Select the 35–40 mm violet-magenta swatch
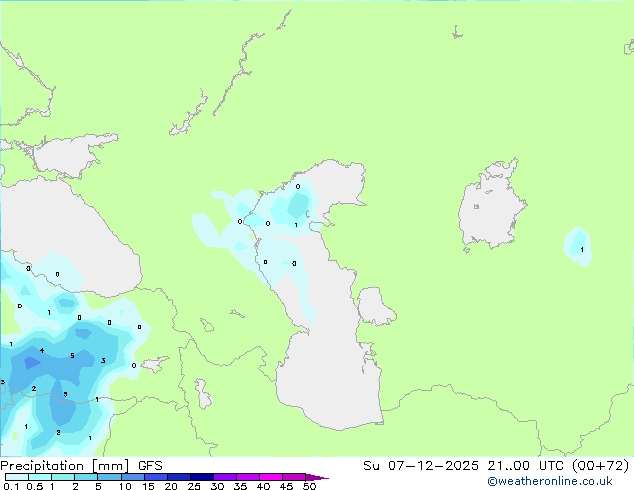 coord(247,477)
